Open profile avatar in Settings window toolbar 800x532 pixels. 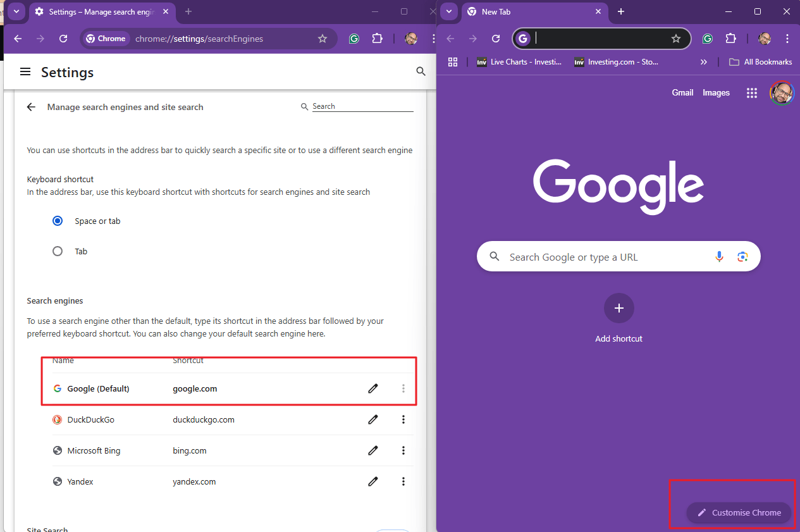pyautogui.click(x=411, y=39)
